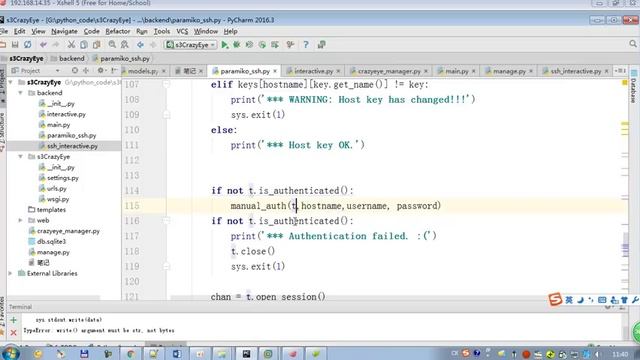Viewport: 640px width, 360px height.
Task: Cut selection with the scissors icon
Action: 71,44
